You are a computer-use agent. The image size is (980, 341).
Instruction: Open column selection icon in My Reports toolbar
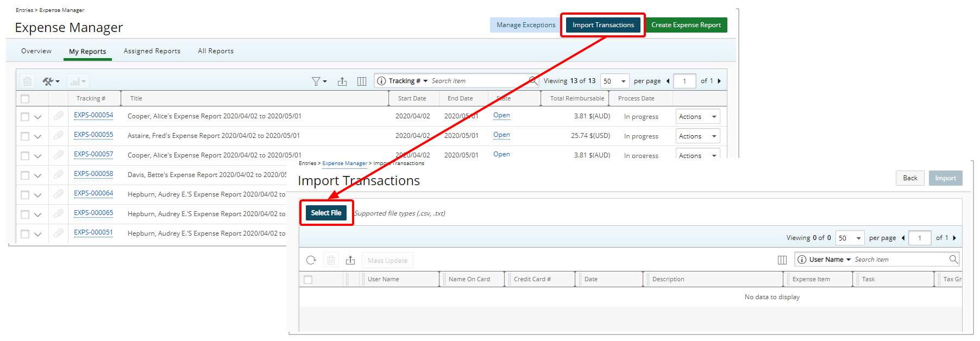(x=362, y=81)
